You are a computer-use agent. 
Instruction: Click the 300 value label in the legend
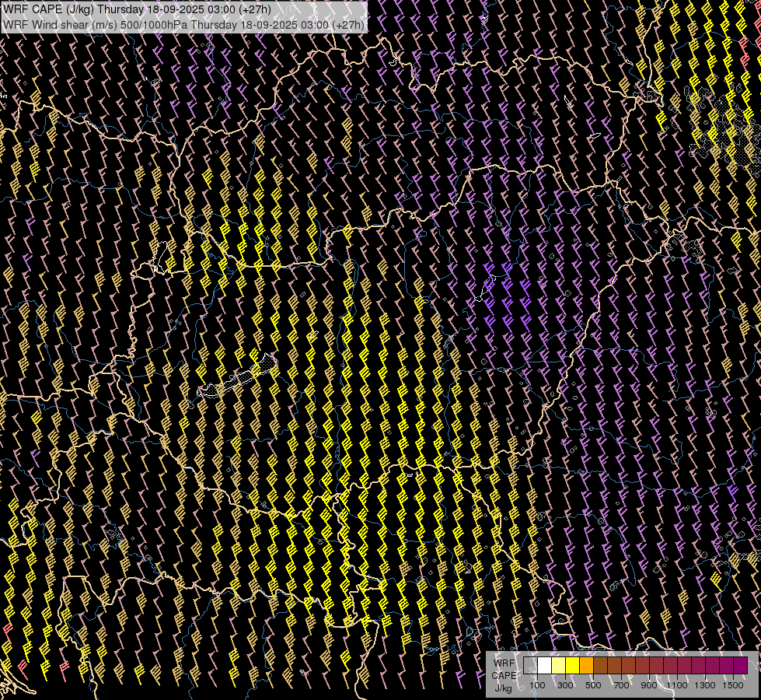(x=565, y=685)
